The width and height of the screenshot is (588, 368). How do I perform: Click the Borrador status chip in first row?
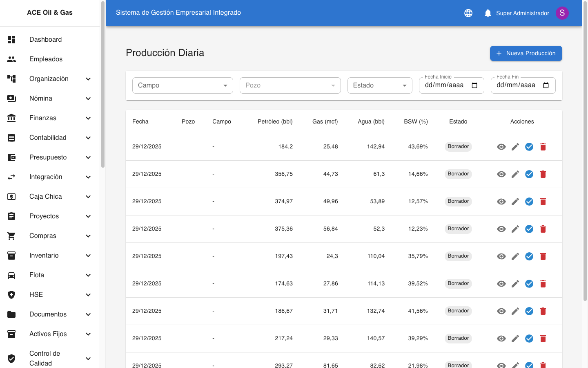coord(458,147)
